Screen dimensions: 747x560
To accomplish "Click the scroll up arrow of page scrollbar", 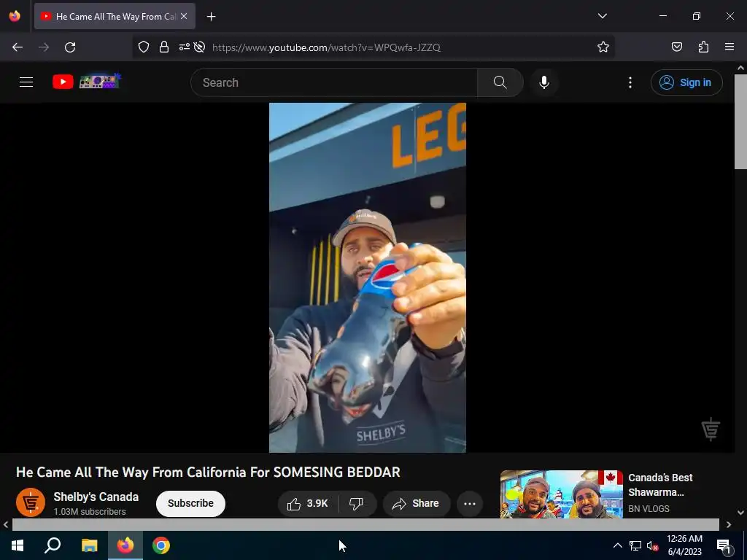I will [x=740, y=68].
